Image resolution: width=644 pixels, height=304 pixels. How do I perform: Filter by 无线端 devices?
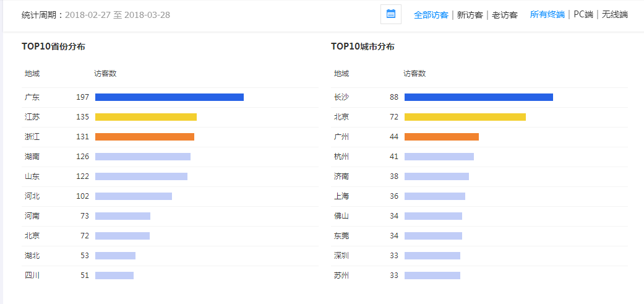click(x=615, y=15)
